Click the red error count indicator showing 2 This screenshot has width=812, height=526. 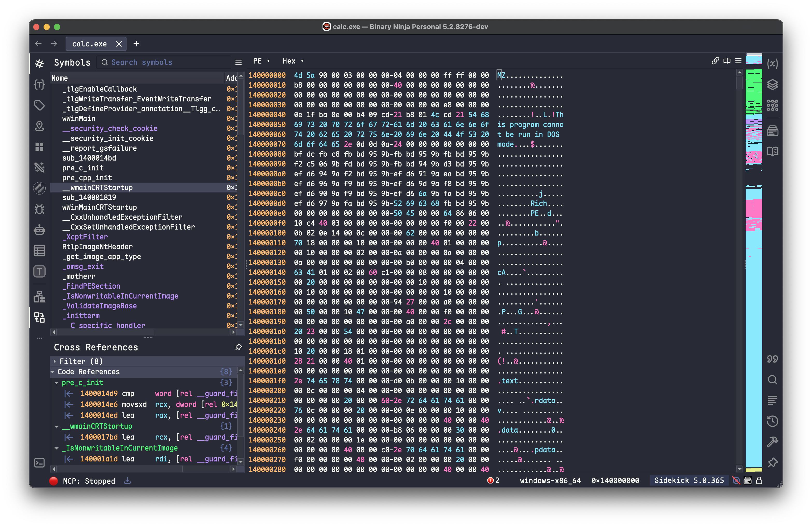tap(493, 481)
